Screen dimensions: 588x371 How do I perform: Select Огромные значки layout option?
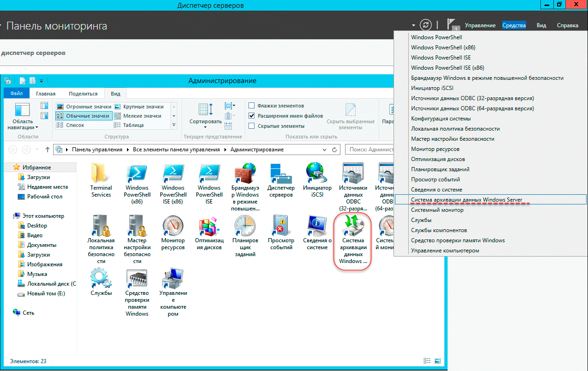(84, 107)
